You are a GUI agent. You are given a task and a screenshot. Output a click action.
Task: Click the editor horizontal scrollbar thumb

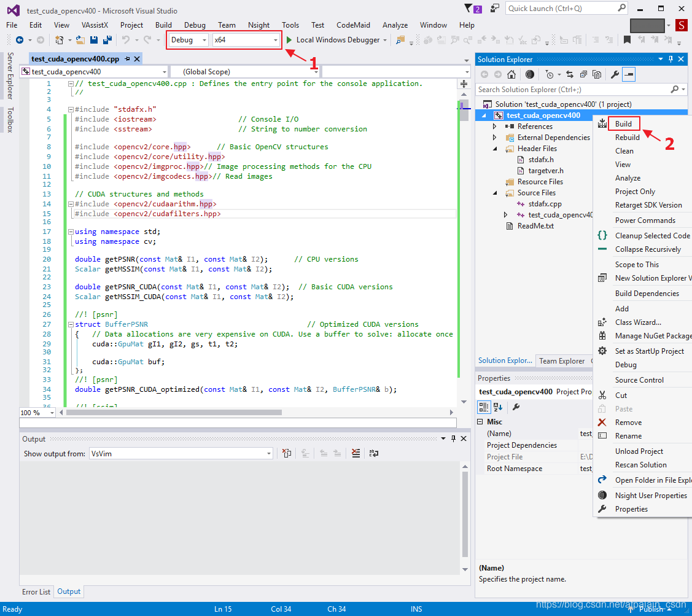tap(174, 413)
